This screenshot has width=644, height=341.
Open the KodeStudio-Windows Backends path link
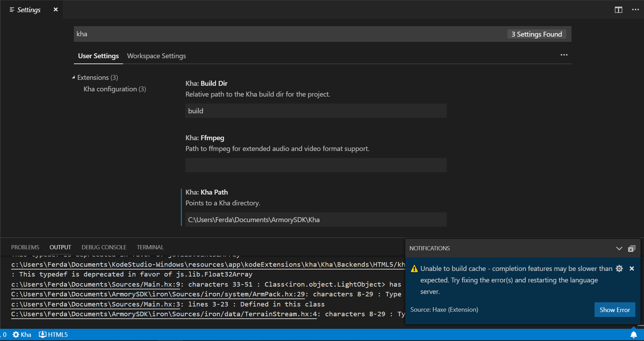click(208, 265)
